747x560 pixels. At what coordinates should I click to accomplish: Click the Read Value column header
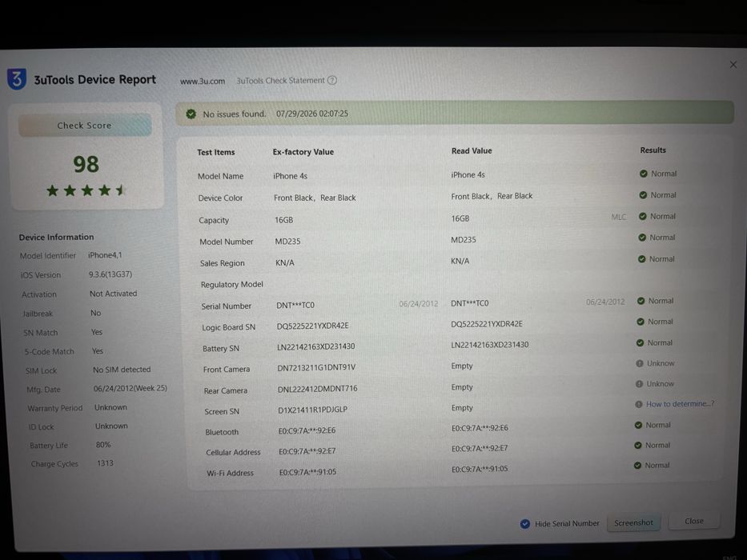472,150
